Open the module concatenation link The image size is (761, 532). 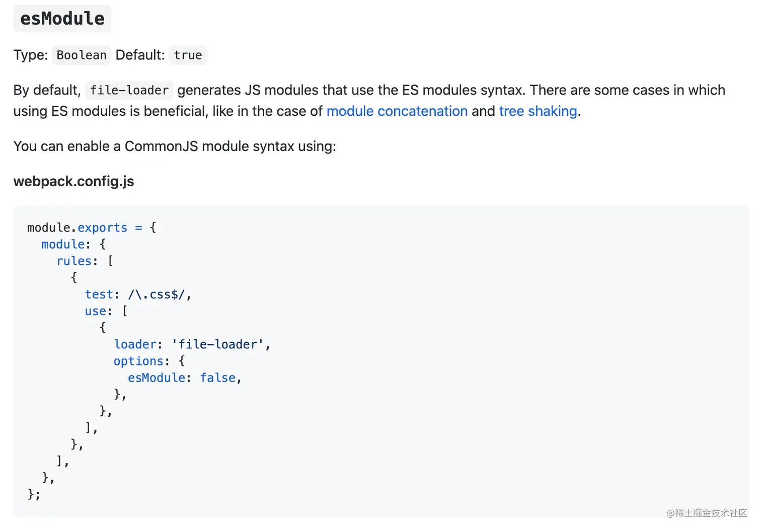click(x=397, y=111)
